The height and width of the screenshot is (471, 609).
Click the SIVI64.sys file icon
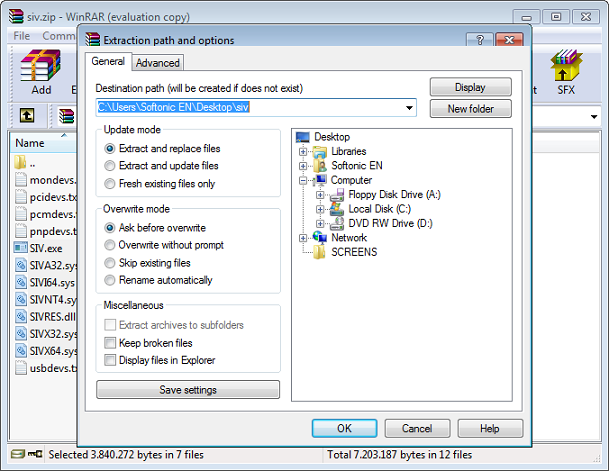click(21, 282)
